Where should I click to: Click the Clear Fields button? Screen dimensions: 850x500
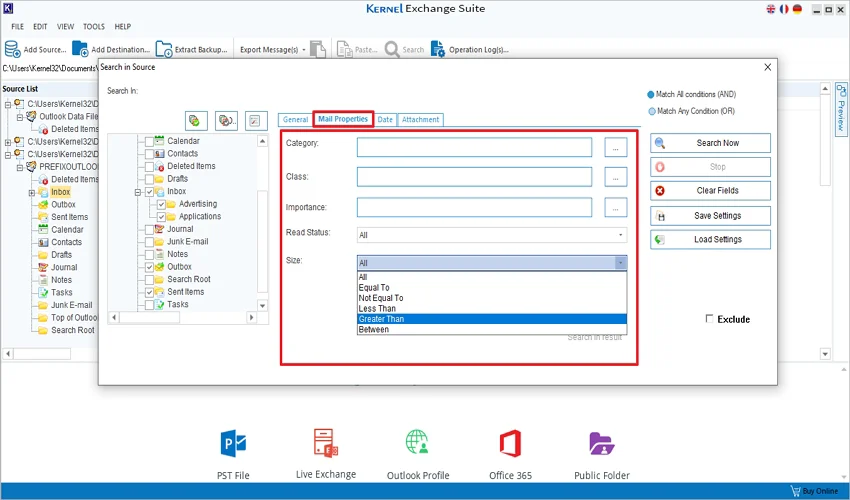[x=710, y=190]
